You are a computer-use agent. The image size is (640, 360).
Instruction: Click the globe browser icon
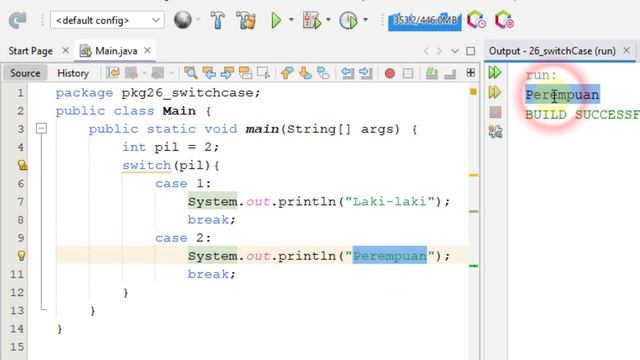pyautogui.click(x=182, y=20)
